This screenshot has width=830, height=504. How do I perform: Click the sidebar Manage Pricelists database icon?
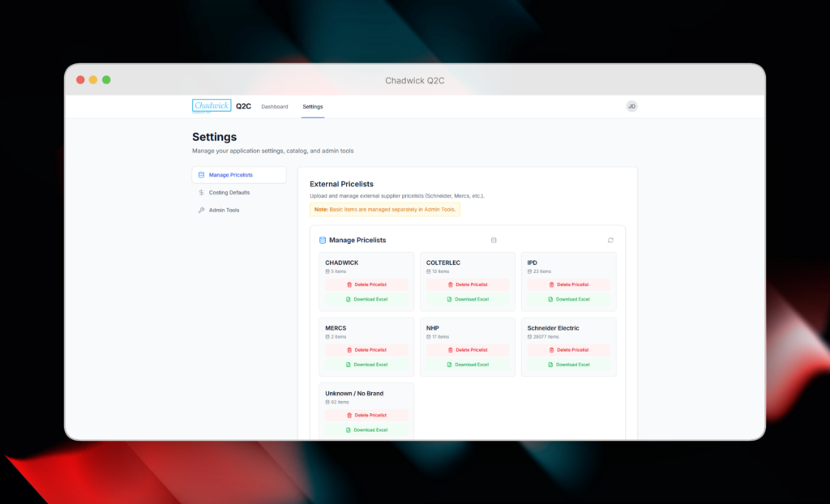201,175
